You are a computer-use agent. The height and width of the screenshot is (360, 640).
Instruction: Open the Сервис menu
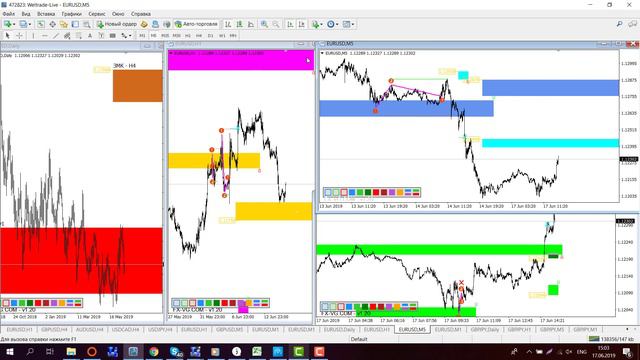pos(97,14)
